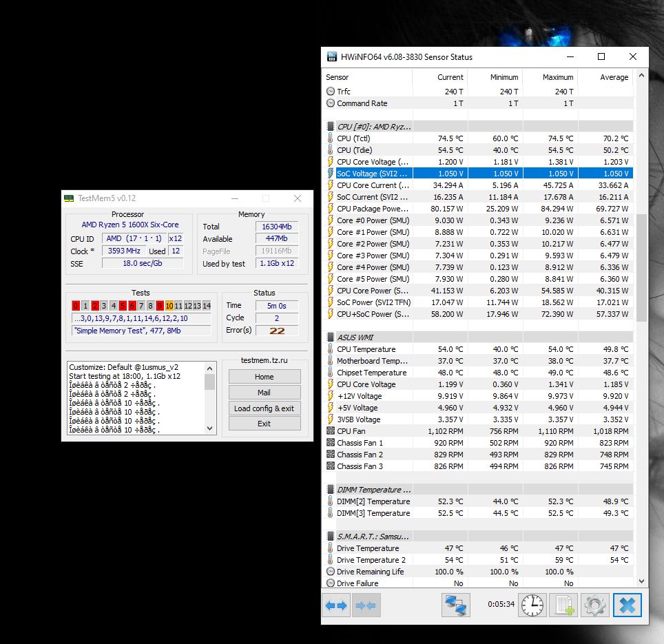Click the Trfc clock sensor icon
The height and width of the screenshot is (644, 664).
(331, 92)
